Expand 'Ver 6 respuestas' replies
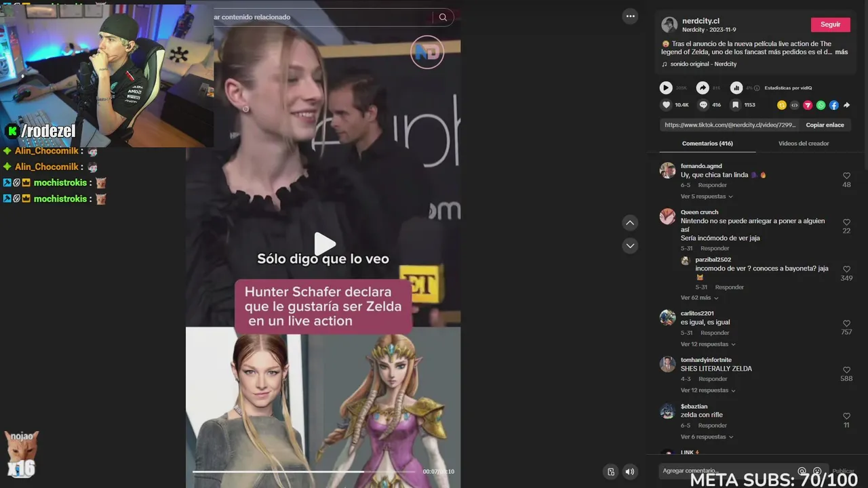Screen dimensions: 868x488 click(x=707, y=437)
